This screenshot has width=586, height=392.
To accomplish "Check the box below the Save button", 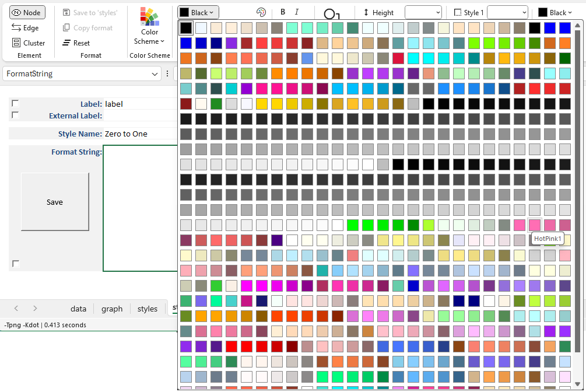I will point(16,264).
